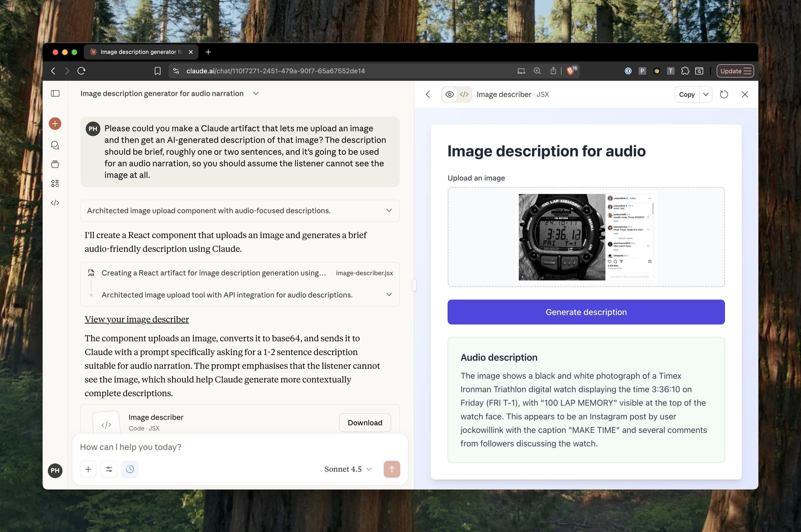Screen dimensions: 801x532
Task: Switch artifact to code view
Action: (x=464, y=94)
